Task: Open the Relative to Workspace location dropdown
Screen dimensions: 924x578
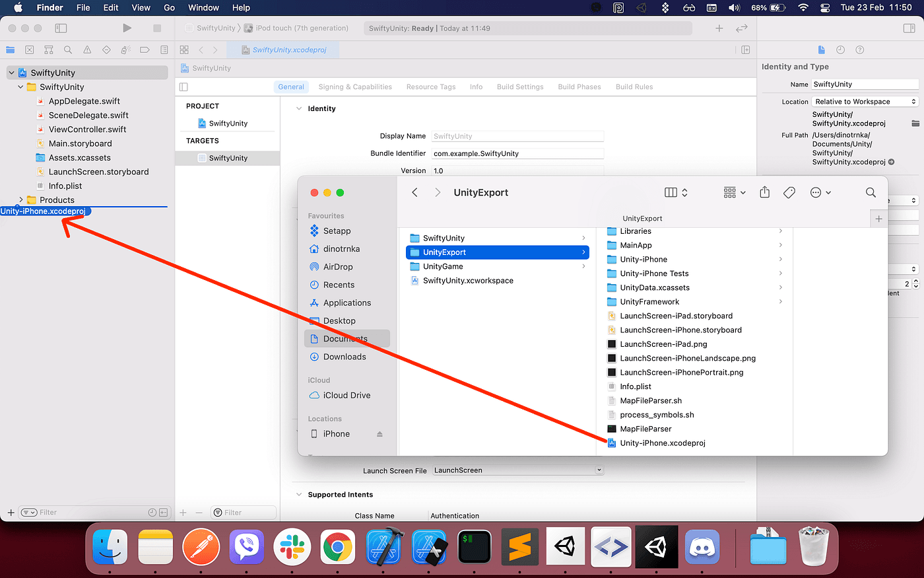Action: click(865, 102)
